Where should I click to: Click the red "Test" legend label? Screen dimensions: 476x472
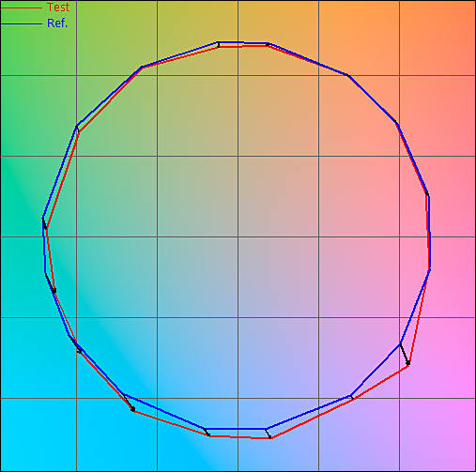[58, 8]
